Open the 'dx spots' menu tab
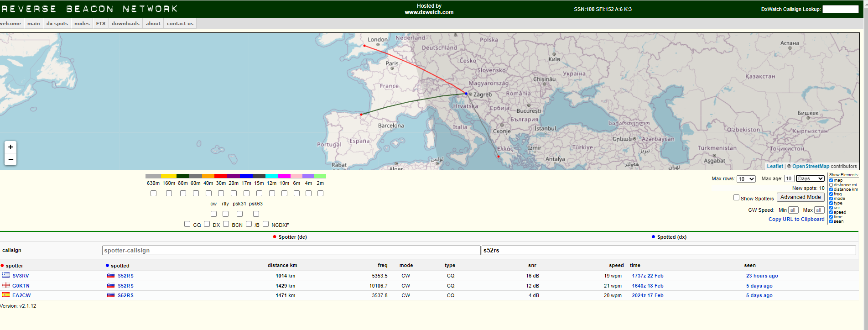Image resolution: width=868 pixels, height=330 pixels. 57,24
